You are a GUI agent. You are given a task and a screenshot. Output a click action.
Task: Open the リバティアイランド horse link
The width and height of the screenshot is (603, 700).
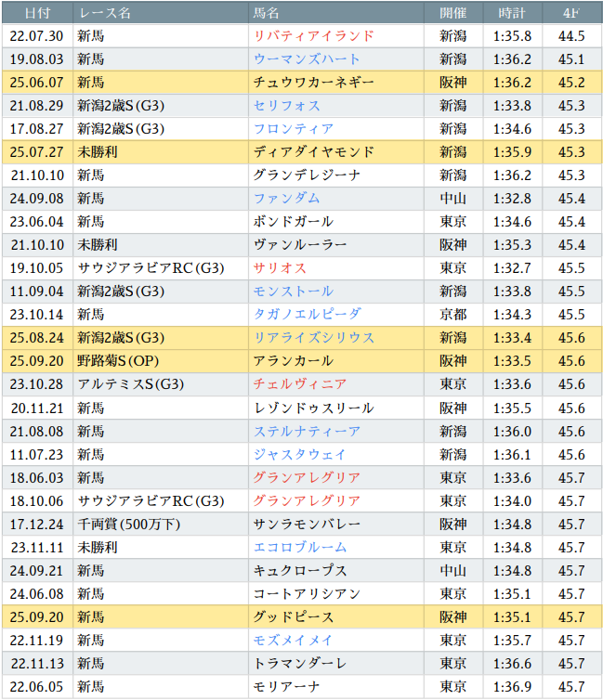[x=314, y=36]
